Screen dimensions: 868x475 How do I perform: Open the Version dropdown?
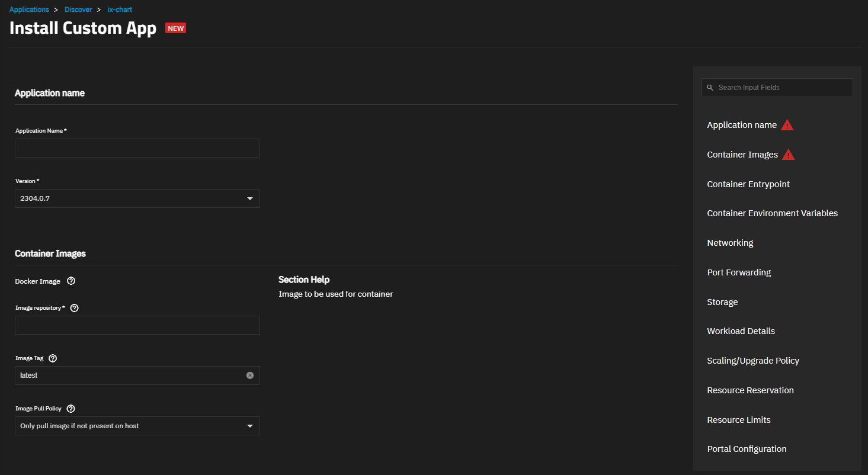point(250,198)
